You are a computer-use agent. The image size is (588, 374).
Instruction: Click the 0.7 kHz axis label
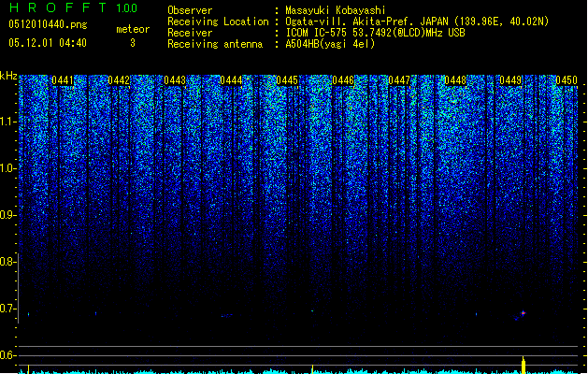point(7,309)
